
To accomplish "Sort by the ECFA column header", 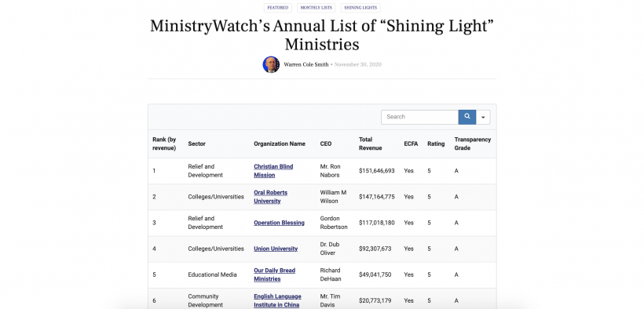I will [x=411, y=144].
